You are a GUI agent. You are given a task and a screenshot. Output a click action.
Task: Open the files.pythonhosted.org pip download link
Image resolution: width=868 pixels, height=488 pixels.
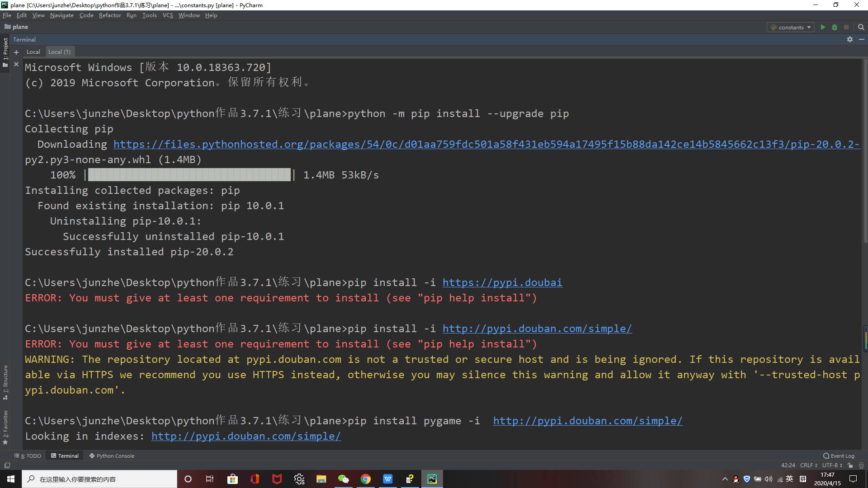pos(486,145)
